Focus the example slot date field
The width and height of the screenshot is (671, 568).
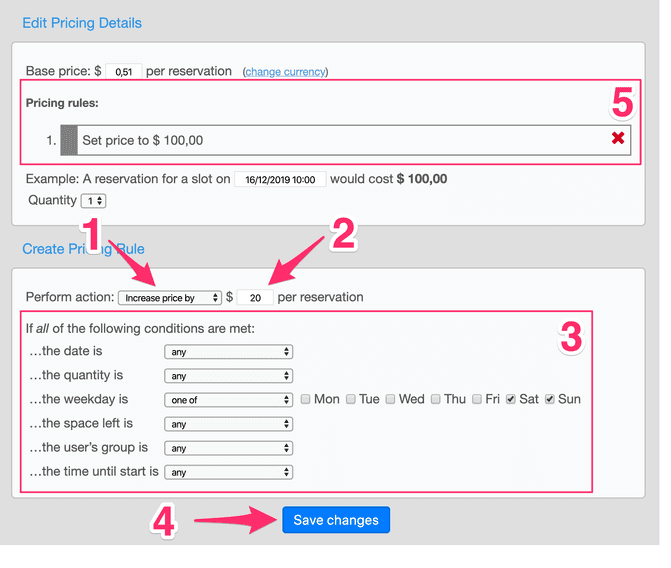click(x=280, y=179)
